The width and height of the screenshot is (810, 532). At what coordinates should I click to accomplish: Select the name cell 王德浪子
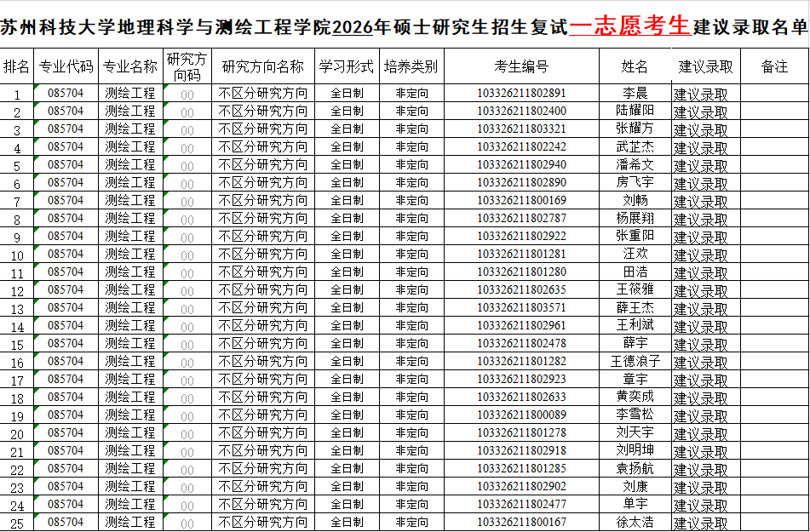(x=635, y=361)
